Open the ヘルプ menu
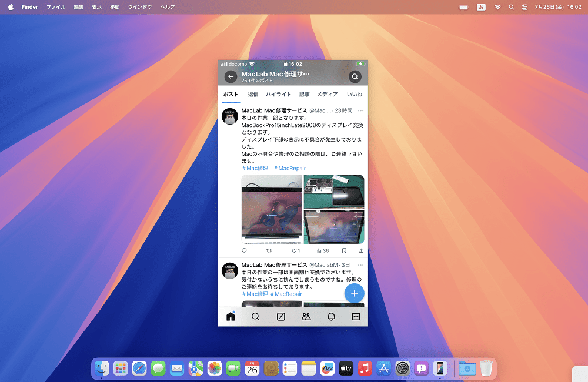This screenshot has height=382, width=588. tap(168, 6)
